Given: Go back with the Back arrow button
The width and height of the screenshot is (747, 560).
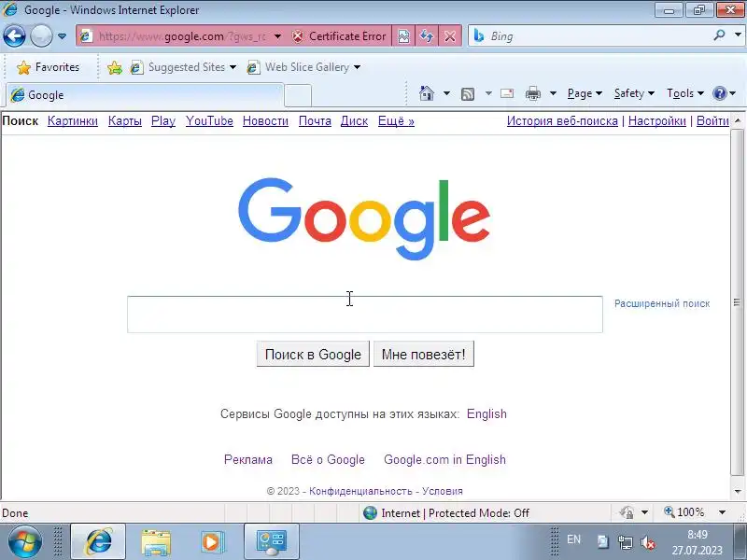Looking at the screenshot, I should (14, 36).
